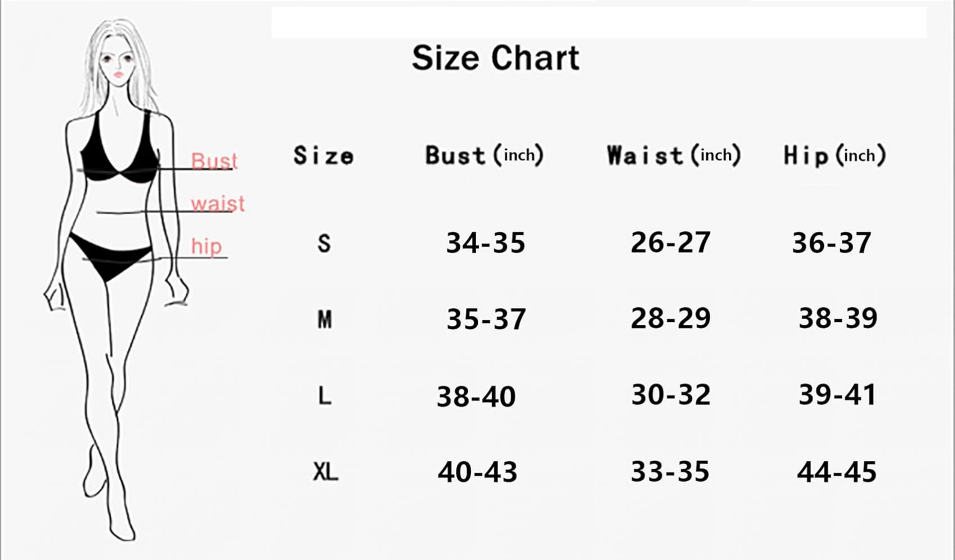
Task: Click the 39-41 hip value
Action: (x=837, y=395)
